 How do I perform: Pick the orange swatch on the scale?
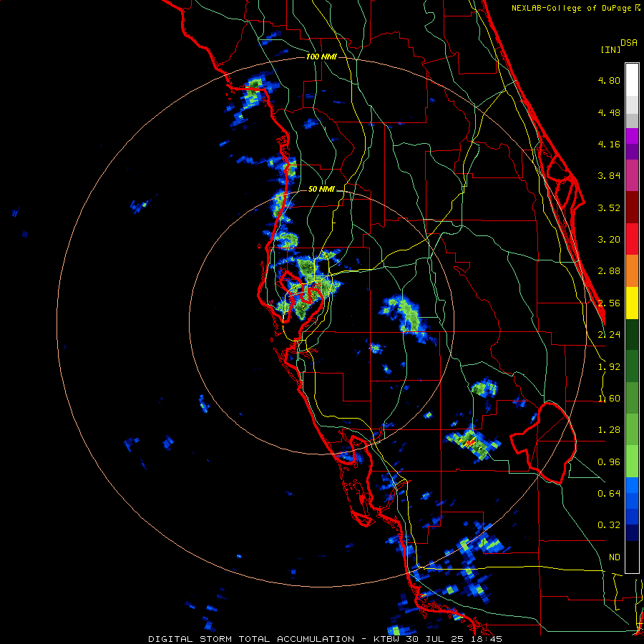coord(632,270)
